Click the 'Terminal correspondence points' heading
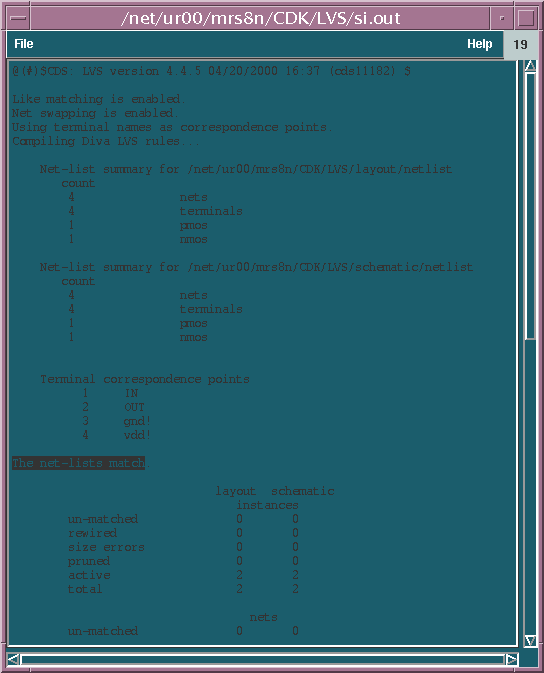Viewport: 544px width, 673px height. 145,379
